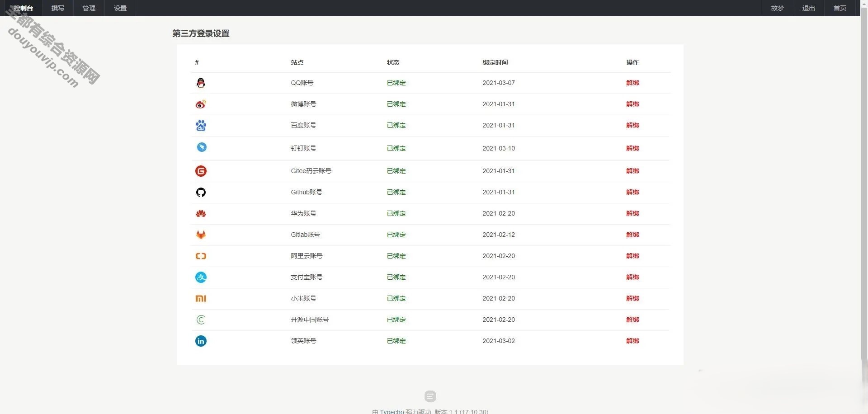Image resolution: width=868 pixels, height=414 pixels.
Task: Go to 首页 in top bar
Action: tap(840, 8)
